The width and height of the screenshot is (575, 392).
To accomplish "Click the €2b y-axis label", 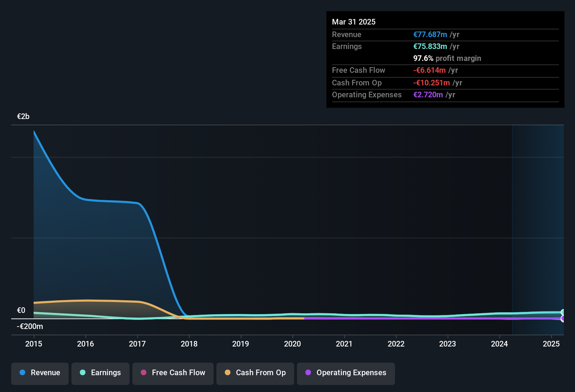I will tap(23, 117).
